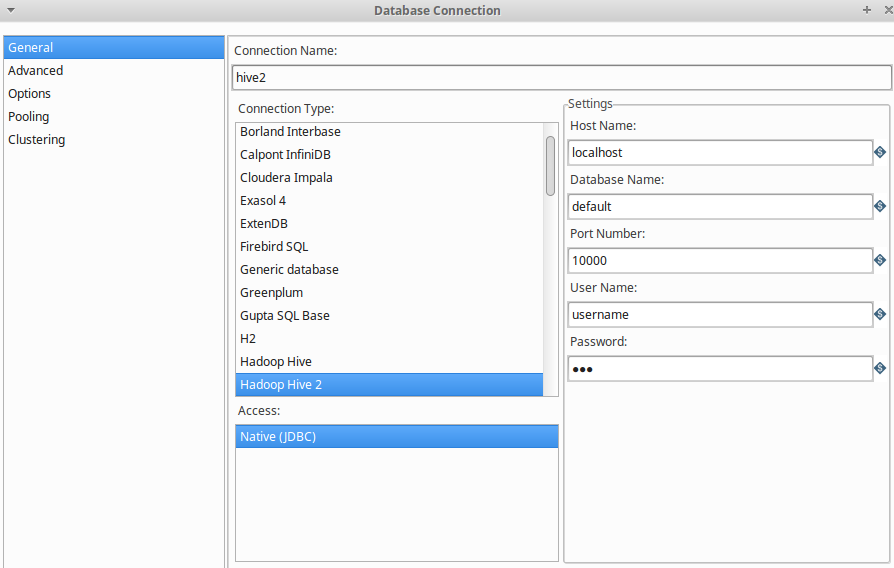Click the Database Name input field
The image size is (894, 568).
tap(720, 206)
